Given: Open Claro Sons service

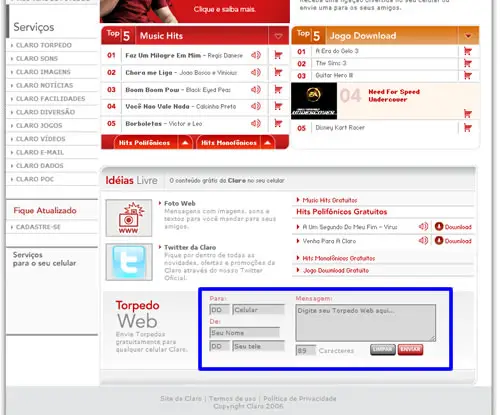Looking at the screenshot, I should click(x=37, y=59).
